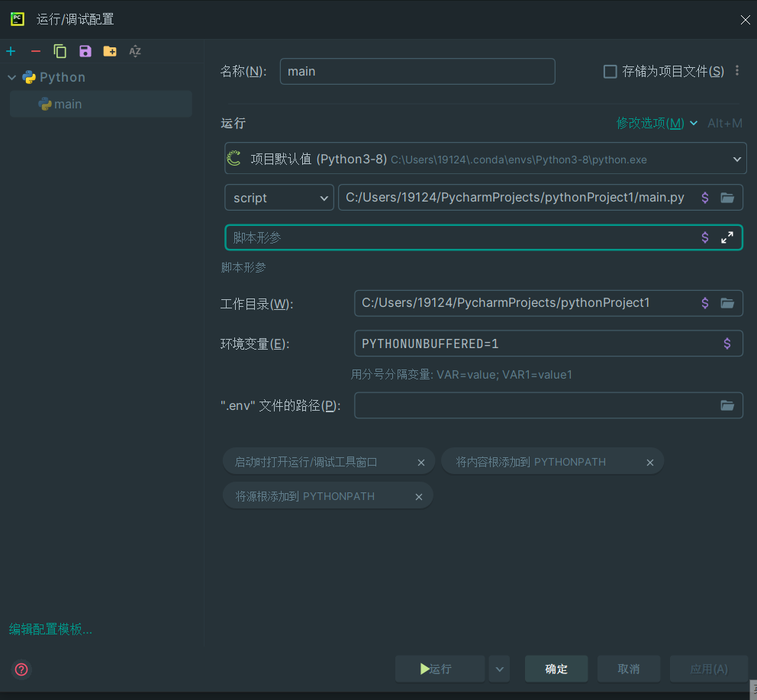Browse for script path folder icon

(727, 198)
